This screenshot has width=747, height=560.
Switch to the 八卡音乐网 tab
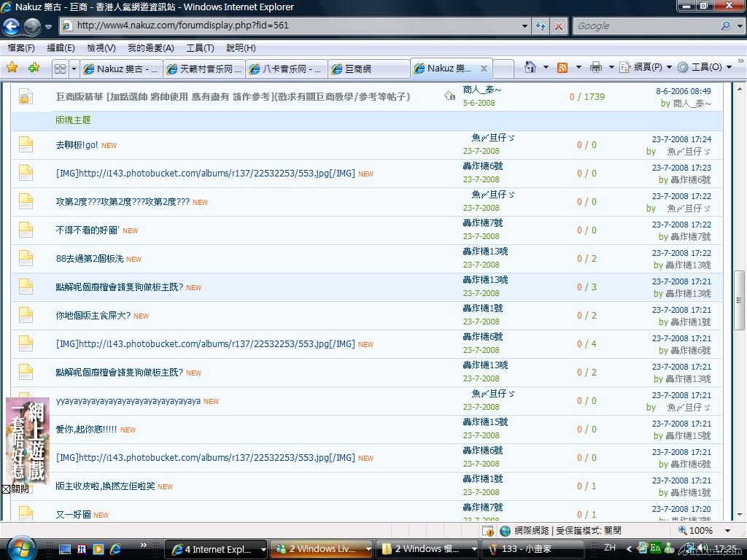[286, 69]
